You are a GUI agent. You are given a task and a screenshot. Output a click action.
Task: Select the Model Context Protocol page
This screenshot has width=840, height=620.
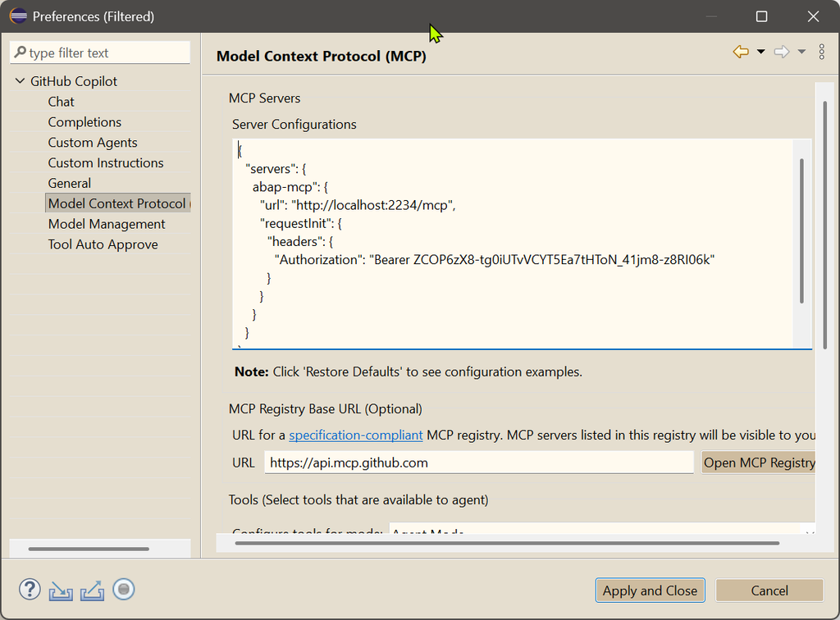tap(118, 203)
